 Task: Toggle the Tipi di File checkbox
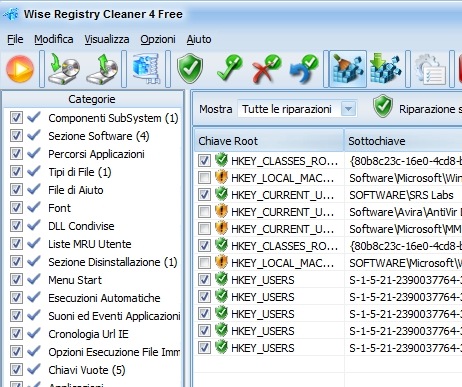[16, 172]
